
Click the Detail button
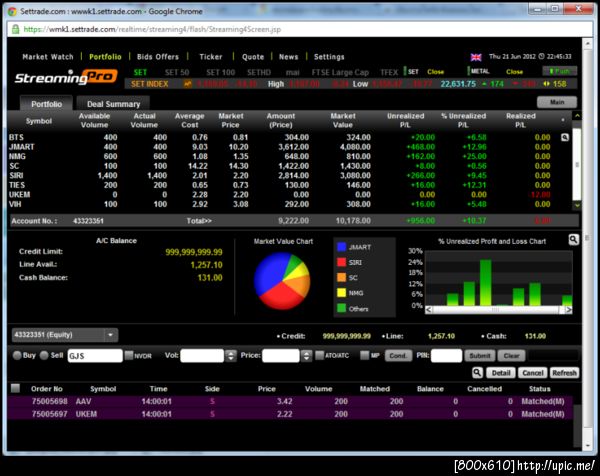pos(501,373)
